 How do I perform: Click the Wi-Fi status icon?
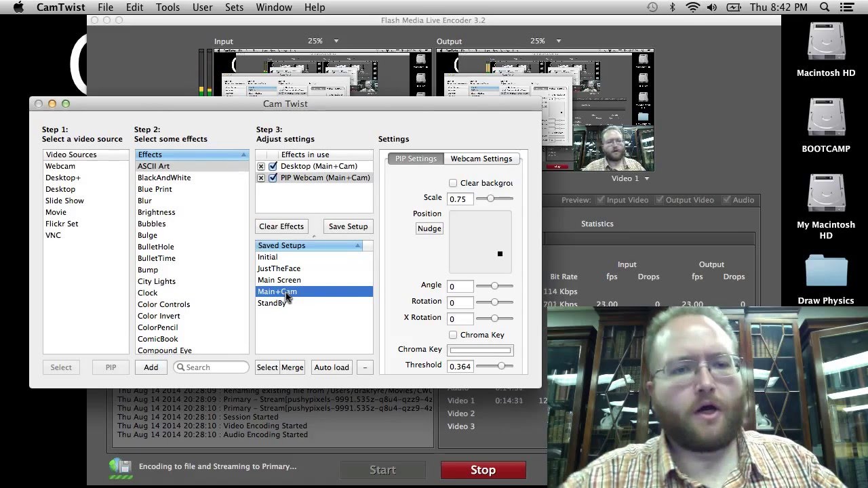click(x=692, y=7)
